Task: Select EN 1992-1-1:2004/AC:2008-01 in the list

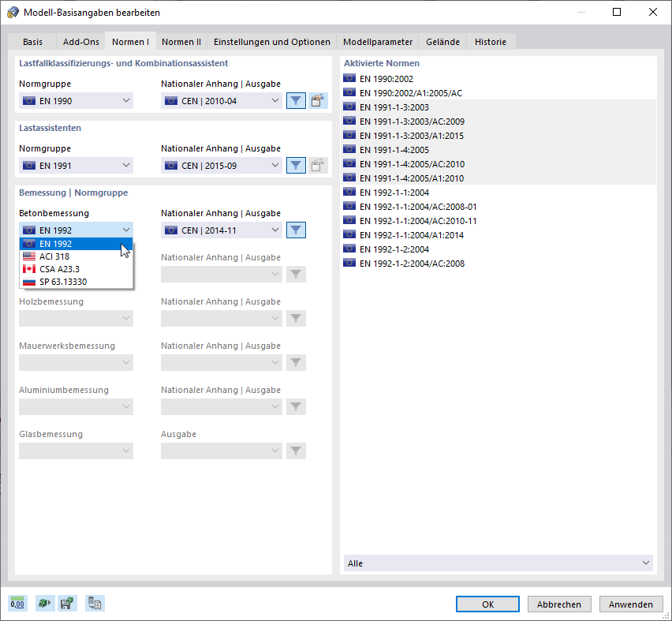Action: 498,207
